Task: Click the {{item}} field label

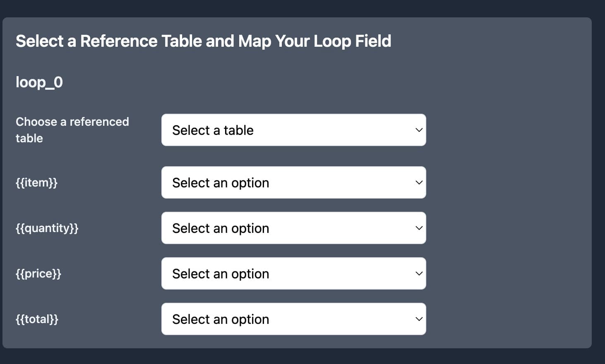Action: point(36,182)
